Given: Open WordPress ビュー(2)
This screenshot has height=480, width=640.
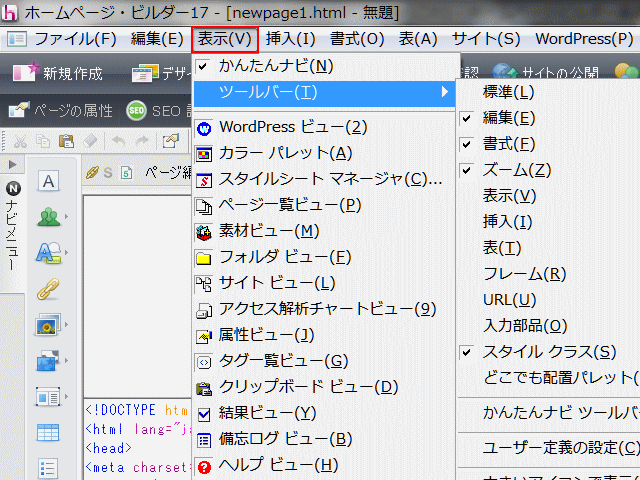Looking at the screenshot, I should point(324,127).
